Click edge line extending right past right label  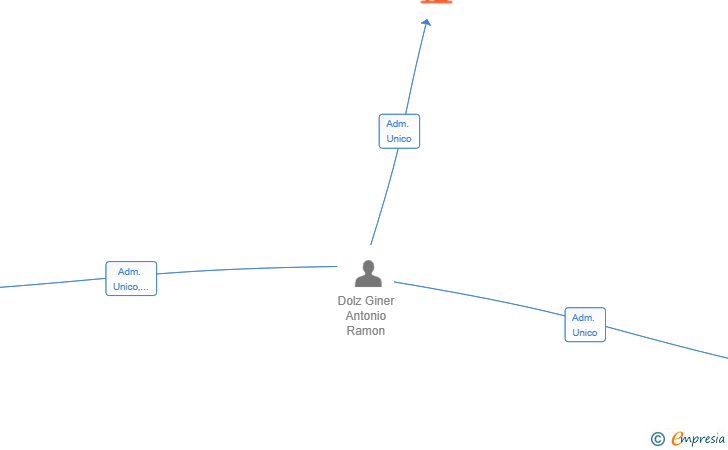click(x=666, y=343)
